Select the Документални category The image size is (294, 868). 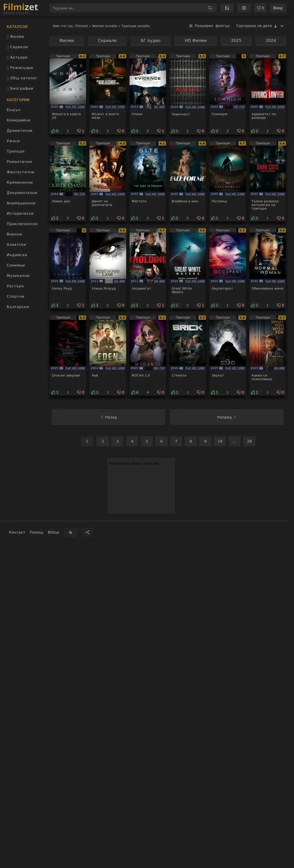click(x=22, y=193)
